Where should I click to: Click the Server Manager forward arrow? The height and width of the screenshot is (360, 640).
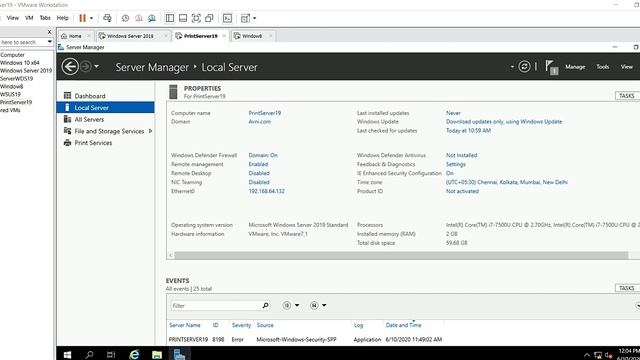[x=86, y=67]
